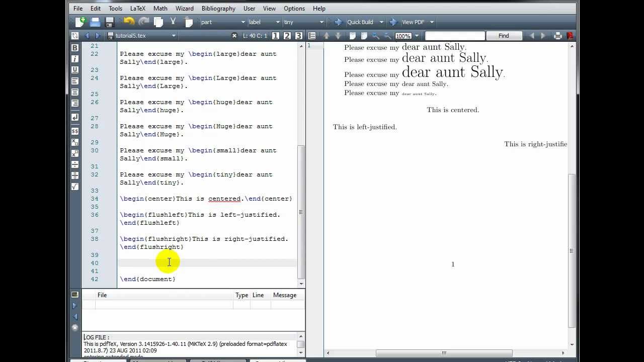The height and width of the screenshot is (362, 644).
Task: Zoom out on the PDF preview
Action: pos(387,36)
